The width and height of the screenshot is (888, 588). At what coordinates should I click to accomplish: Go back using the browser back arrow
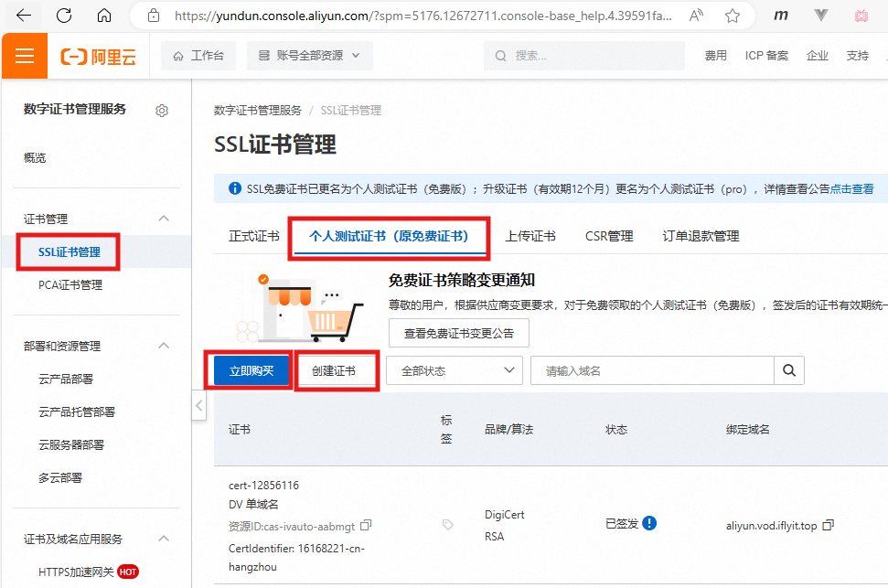point(24,16)
